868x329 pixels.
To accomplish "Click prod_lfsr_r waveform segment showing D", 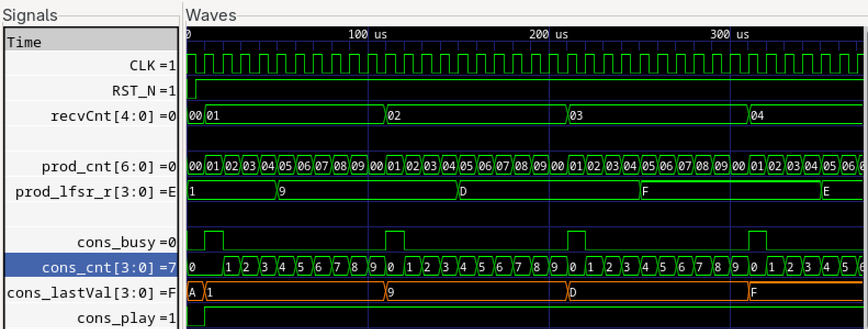I will coord(549,191).
